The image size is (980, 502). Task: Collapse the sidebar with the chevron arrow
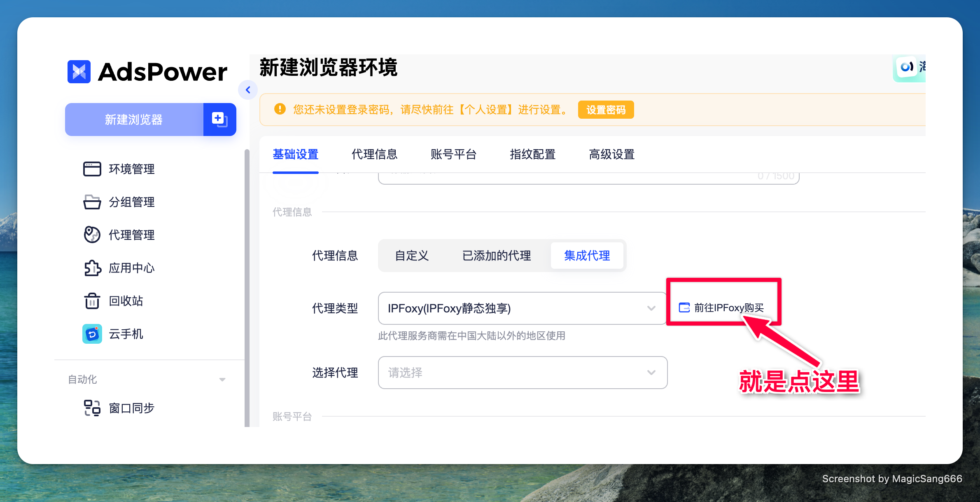248,89
